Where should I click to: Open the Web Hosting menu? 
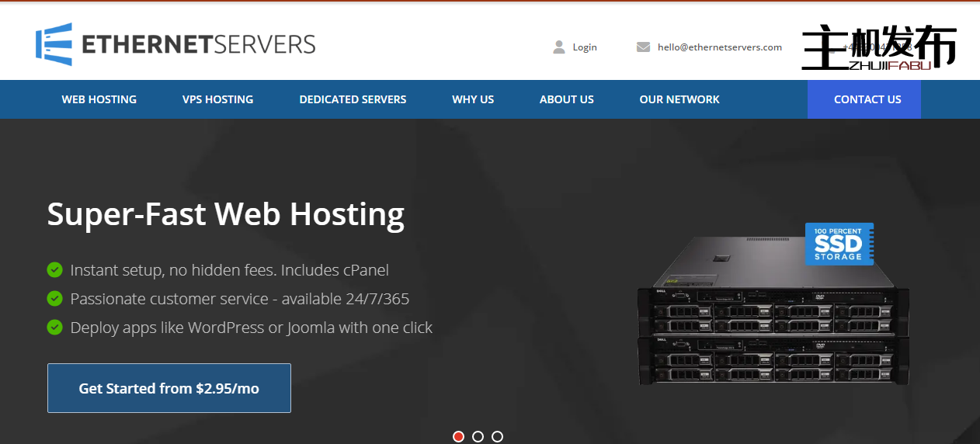[x=99, y=99]
